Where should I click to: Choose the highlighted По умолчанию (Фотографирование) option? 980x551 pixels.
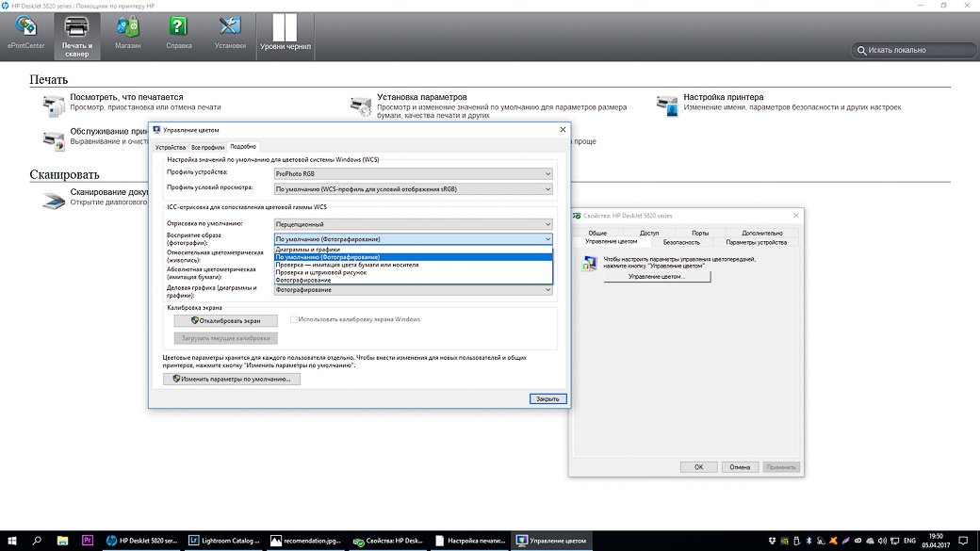[x=413, y=257]
